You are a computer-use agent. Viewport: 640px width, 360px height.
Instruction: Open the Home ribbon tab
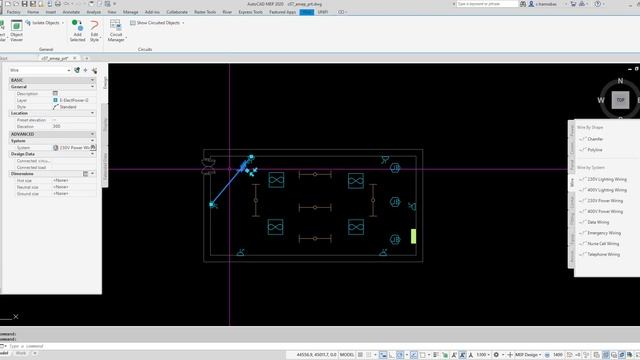click(33, 12)
